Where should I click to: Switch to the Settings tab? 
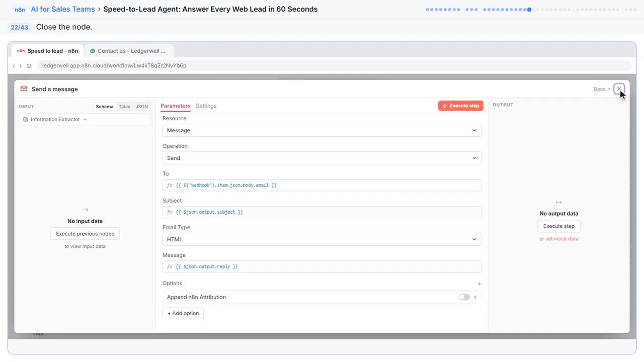pyautogui.click(x=206, y=106)
